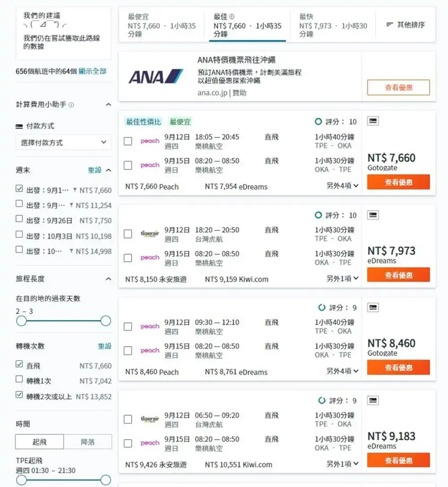Click the NT$ 8,150 永安旅遊 price offer
This screenshot has width=448, height=487.
(x=156, y=280)
